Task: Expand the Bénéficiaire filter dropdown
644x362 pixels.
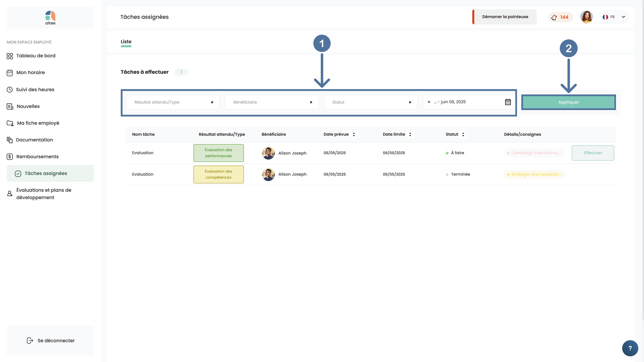Action: click(271, 102)
